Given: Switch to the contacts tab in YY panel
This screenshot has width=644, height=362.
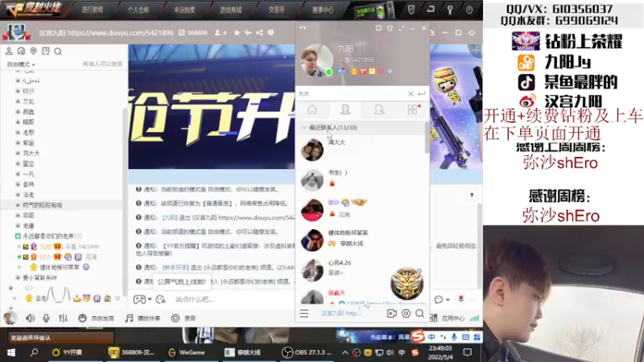Looking at the screenshot, I should 345,109.
